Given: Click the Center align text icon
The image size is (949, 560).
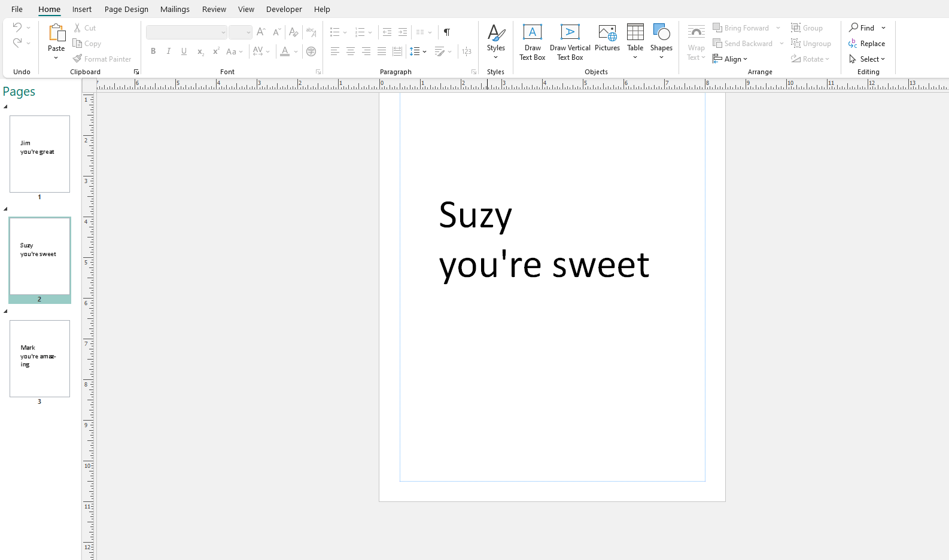Looking at the screenshot, I should click(x=351, y=51).
